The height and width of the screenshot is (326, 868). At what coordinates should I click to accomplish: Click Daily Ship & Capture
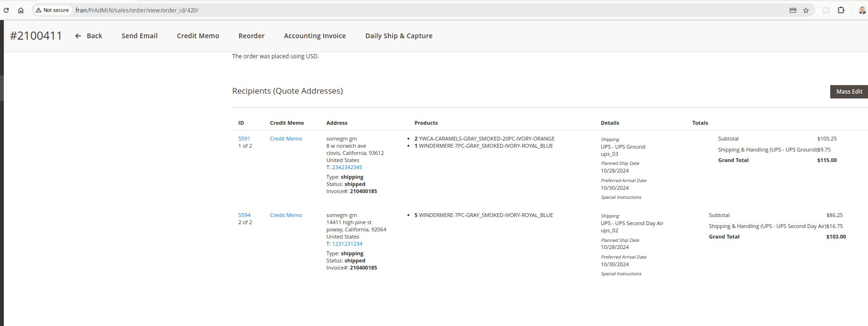[399, 36]
